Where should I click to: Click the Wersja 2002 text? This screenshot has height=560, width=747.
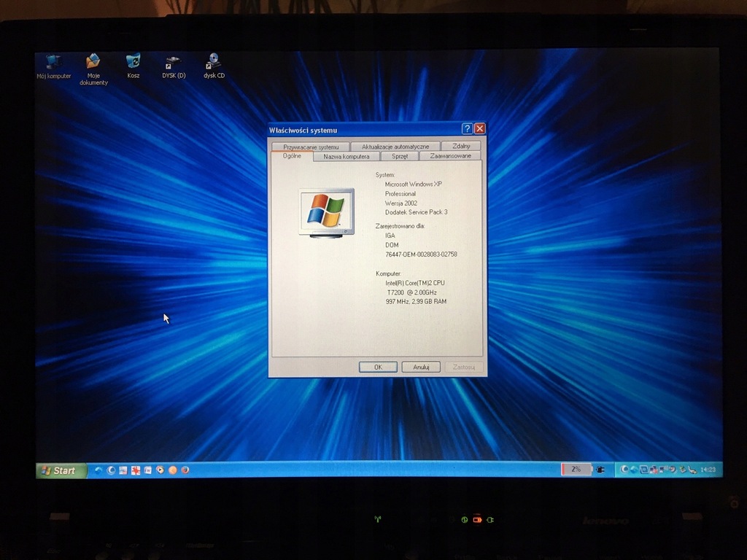pos(401,203)
